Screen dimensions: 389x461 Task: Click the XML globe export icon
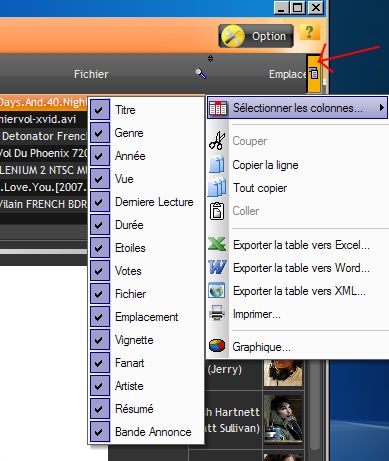click(x=217, y=291)
